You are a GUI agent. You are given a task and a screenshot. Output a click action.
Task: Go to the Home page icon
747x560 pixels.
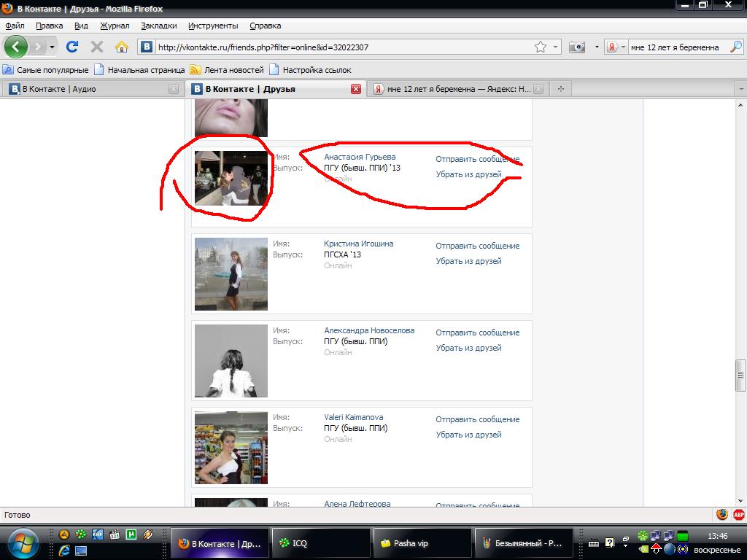click(x=122, y=47)
